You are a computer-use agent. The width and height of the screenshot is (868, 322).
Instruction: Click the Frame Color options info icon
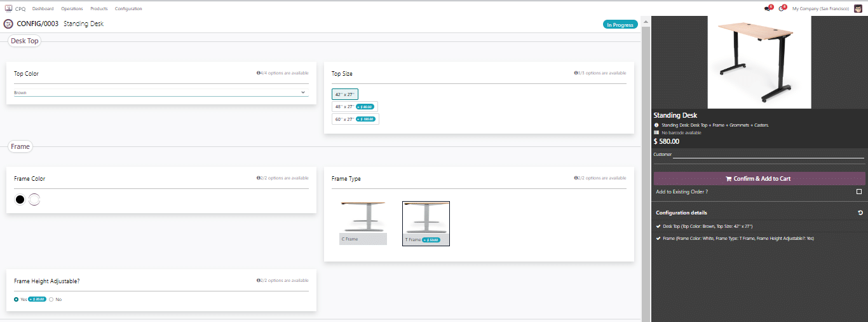click(x=259, y=178)
